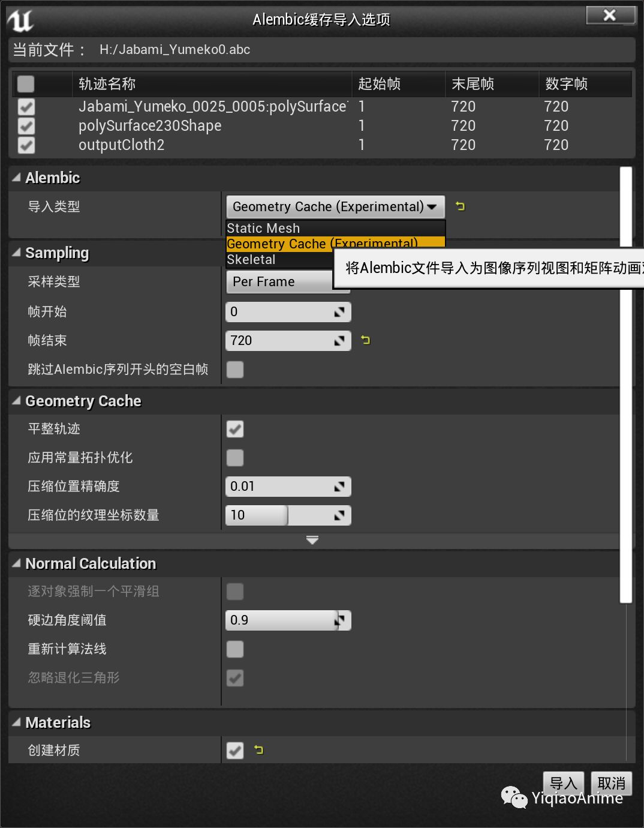The width and height of the screenshot is (644, 828).
Task: Collapse the Materials section
Action: pyautogui.click(x=16, y=722)
